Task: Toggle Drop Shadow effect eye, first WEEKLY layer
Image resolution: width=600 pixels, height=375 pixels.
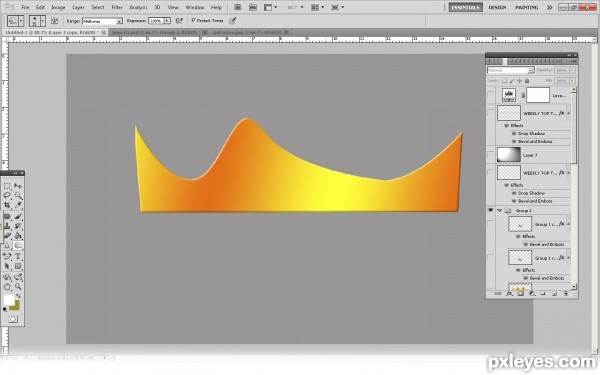Action: point(514,134)
